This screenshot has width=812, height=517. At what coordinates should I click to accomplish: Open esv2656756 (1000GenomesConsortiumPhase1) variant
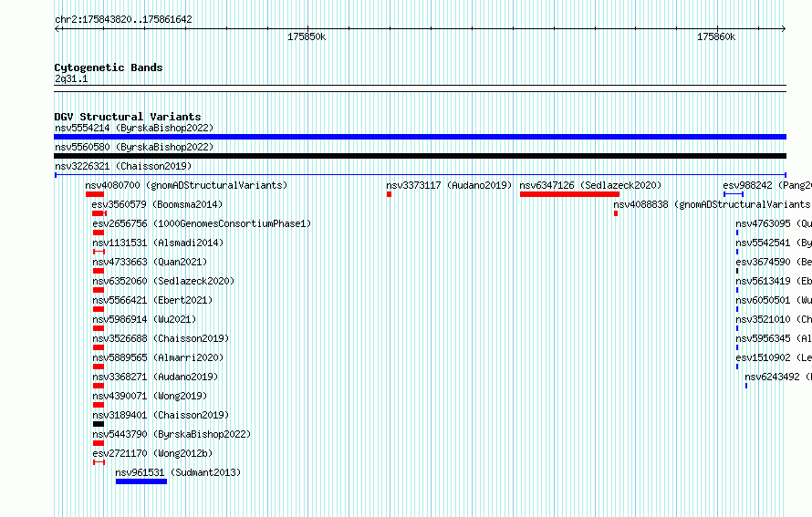[202, 223]
